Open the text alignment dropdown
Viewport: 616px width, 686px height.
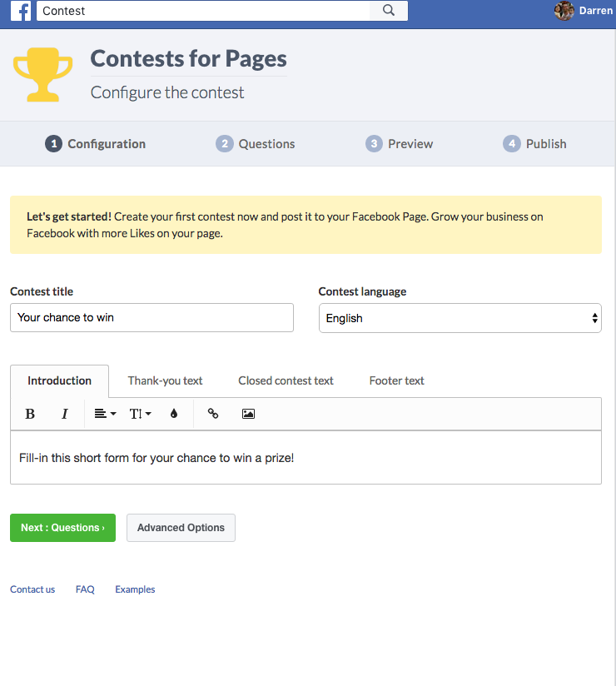(104, 414)
